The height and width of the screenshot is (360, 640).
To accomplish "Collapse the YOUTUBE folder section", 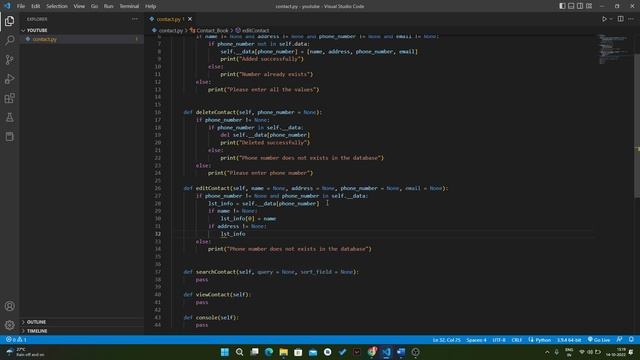I will (x=37, y=30).
